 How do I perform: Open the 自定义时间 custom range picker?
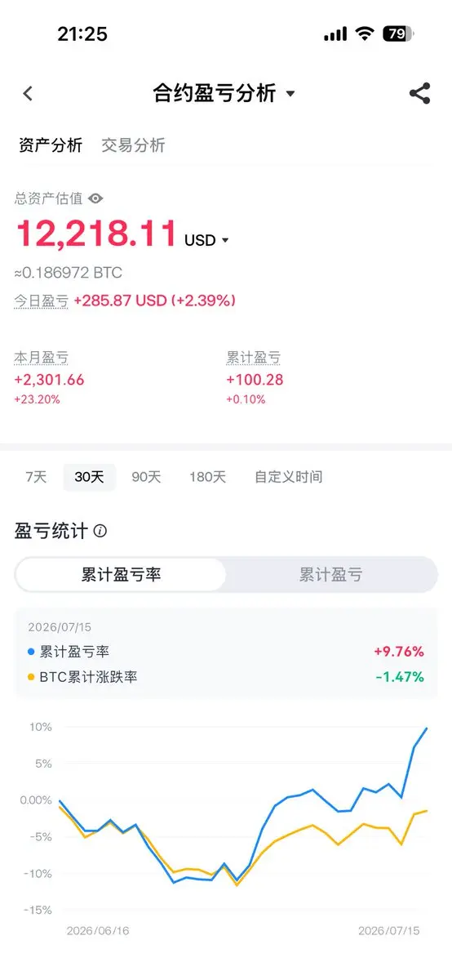click(288, 477)
